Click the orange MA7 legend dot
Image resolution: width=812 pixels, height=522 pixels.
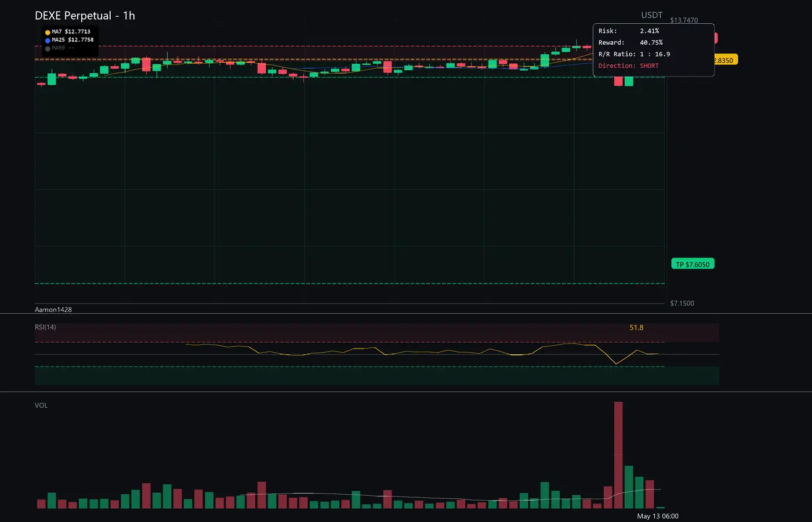(x=48, y=32)
